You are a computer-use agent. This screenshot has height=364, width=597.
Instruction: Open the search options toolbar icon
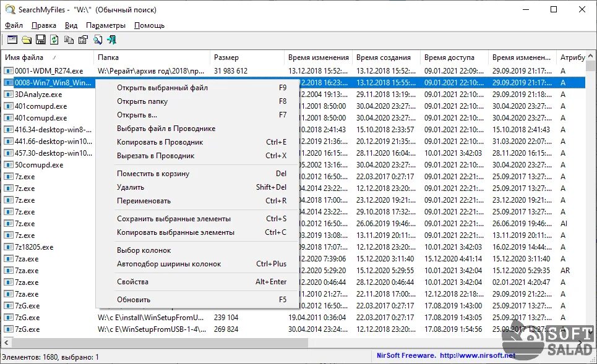pos(12,40)
